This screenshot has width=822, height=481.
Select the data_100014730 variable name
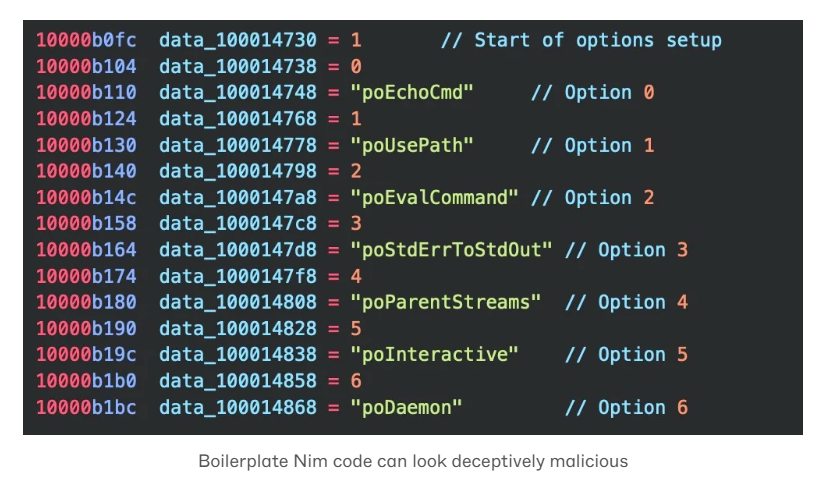238,40
